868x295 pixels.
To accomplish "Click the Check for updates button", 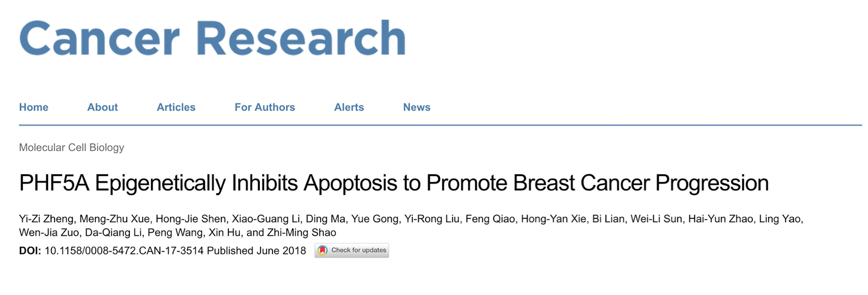I will tap(352, 250).
